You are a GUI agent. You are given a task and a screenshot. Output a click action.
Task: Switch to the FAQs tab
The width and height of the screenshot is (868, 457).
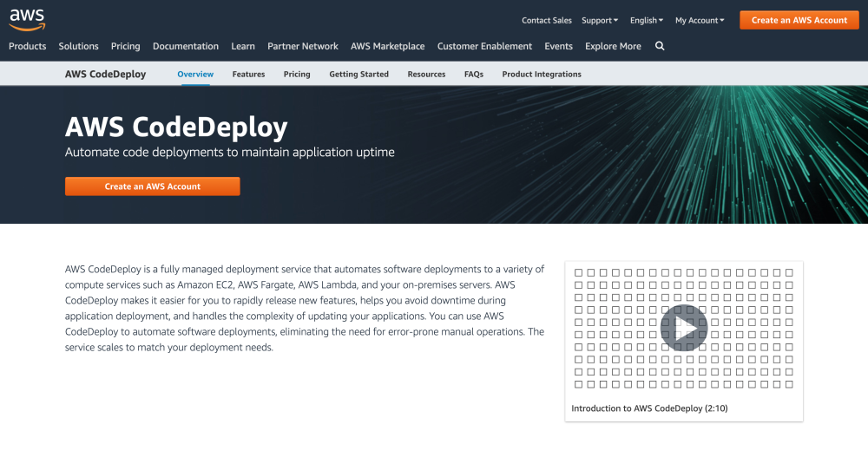pos(474,74)
